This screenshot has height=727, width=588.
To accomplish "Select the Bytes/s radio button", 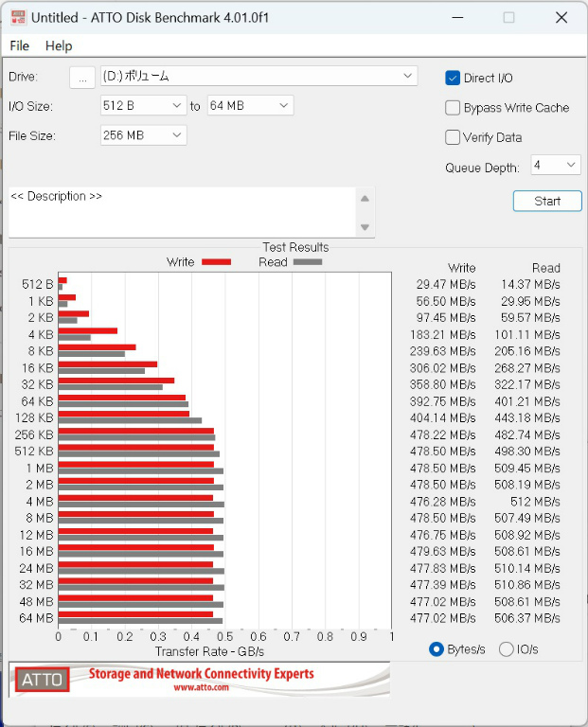I will (x=437, y=649).
